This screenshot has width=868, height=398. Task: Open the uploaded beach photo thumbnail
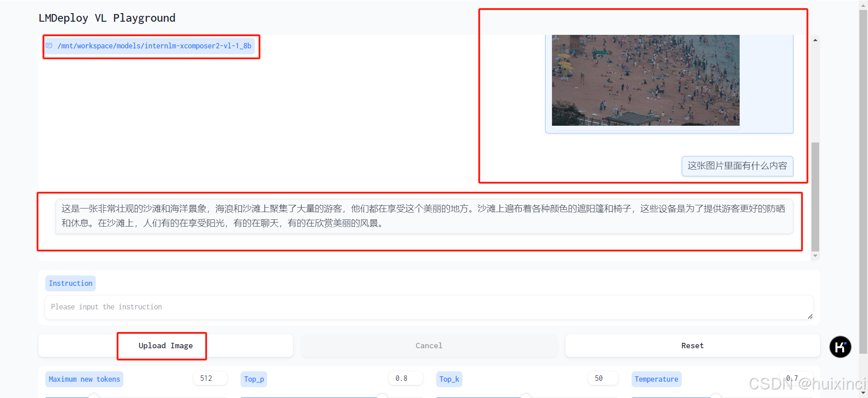tap(646, 80)
